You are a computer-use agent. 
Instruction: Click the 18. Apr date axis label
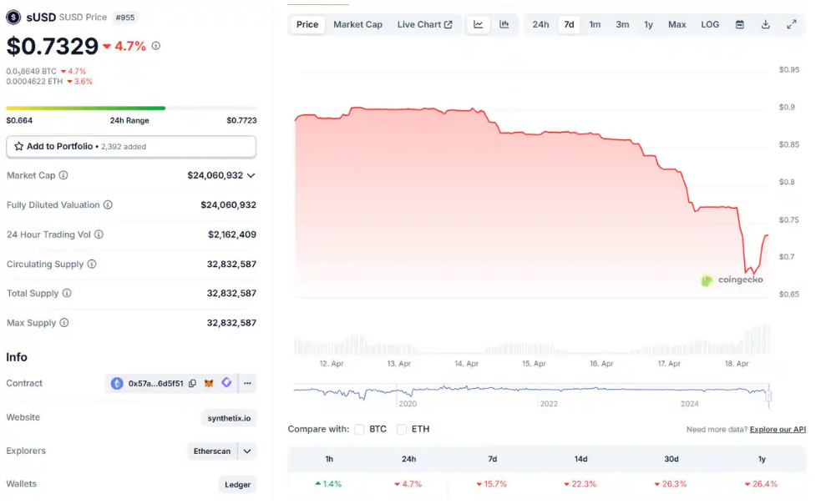click(x=737, y=364)
